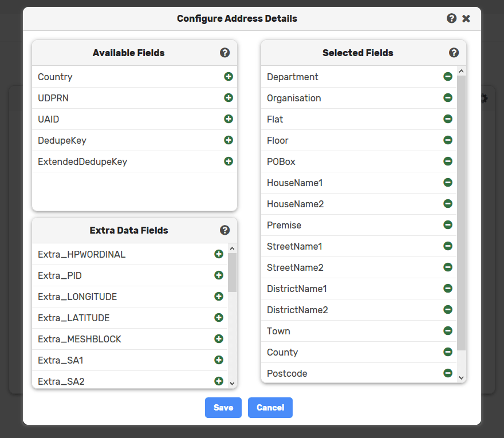Click the Extra Data Fields scrollbar thumb
Viewport: 504px width, 438px height.
(x=233, y=273)
